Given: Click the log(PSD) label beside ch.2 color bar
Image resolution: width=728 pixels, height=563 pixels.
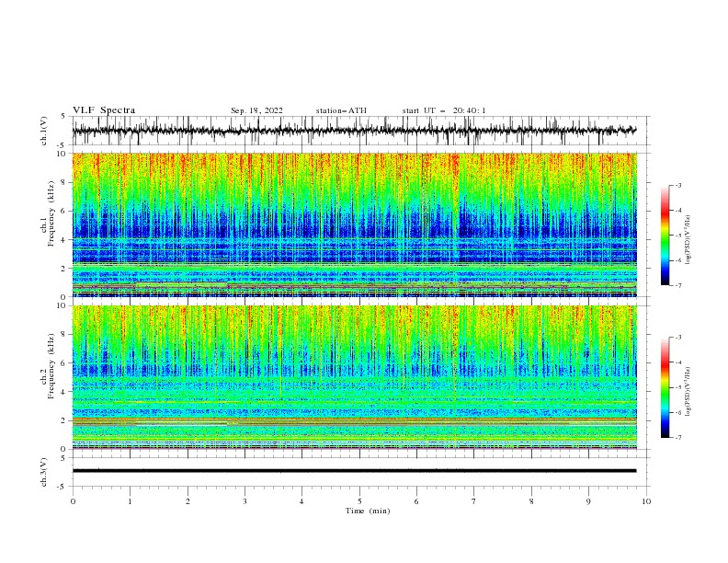Looking at the screenshot, I should (688, 392).
